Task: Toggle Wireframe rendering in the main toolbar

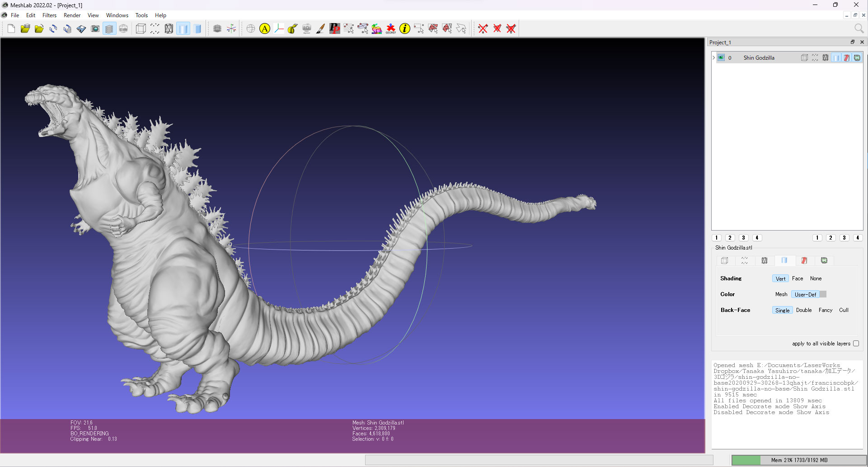Action: (169, 29)
